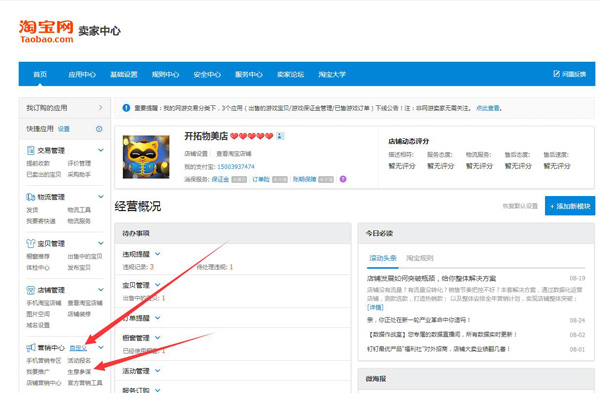
Task: Expand the 活动管理 chevron
Action: coord(158,370)
